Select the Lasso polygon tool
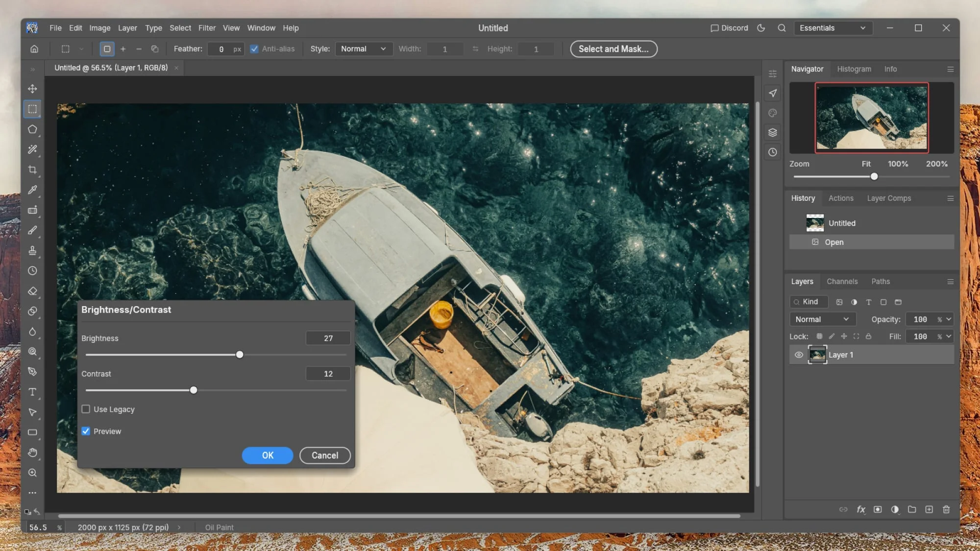The width and height of the screenshot is (980, 551). click(32, 129)
